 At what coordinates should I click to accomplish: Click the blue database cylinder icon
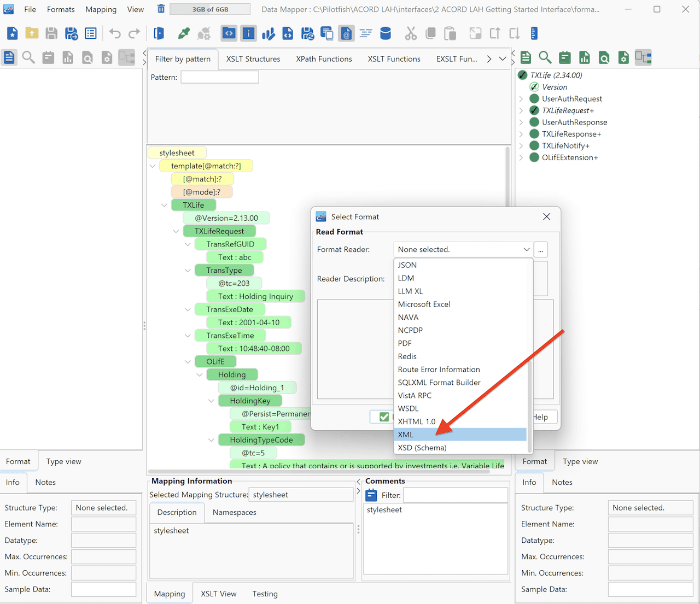point(386,33)
